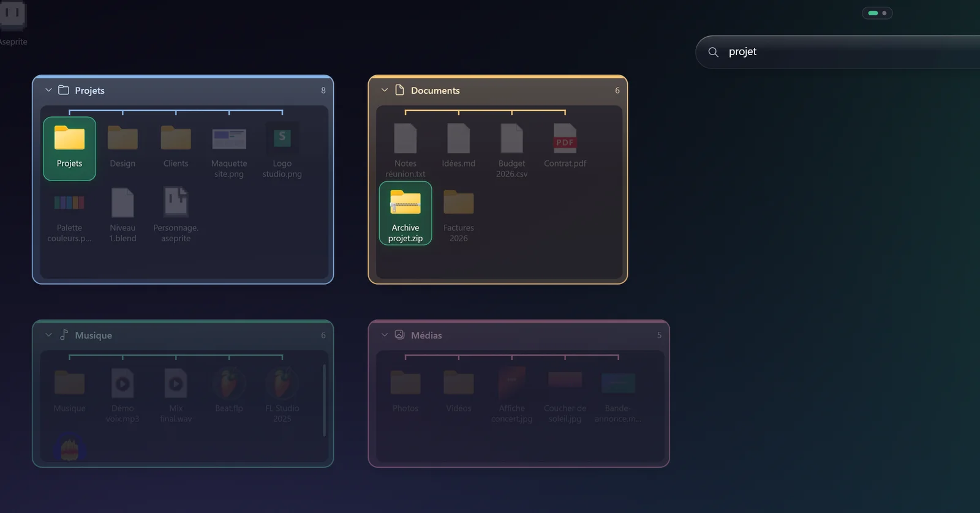Open the Personnage.aseprite file
Viewport: 980px width, 513px height.
click(x=176, y=213)
